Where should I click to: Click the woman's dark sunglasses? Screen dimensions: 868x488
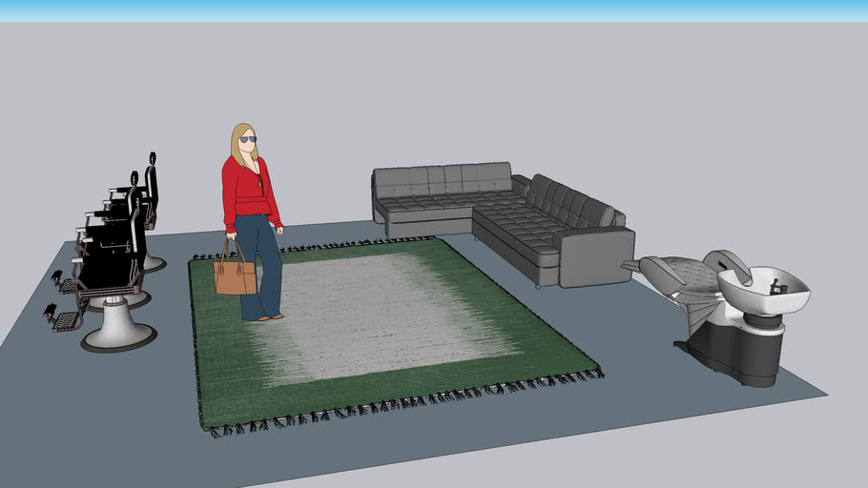248,140
